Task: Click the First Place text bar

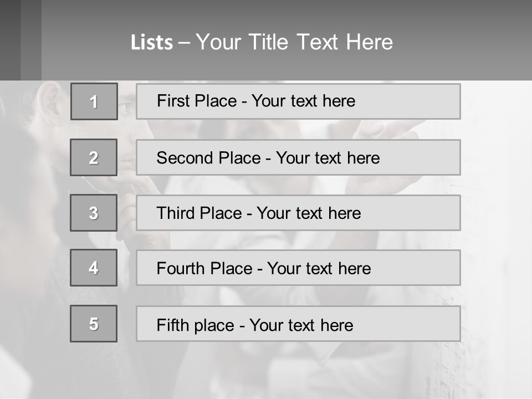Action: pyautogui.click(x=298, y=101)
